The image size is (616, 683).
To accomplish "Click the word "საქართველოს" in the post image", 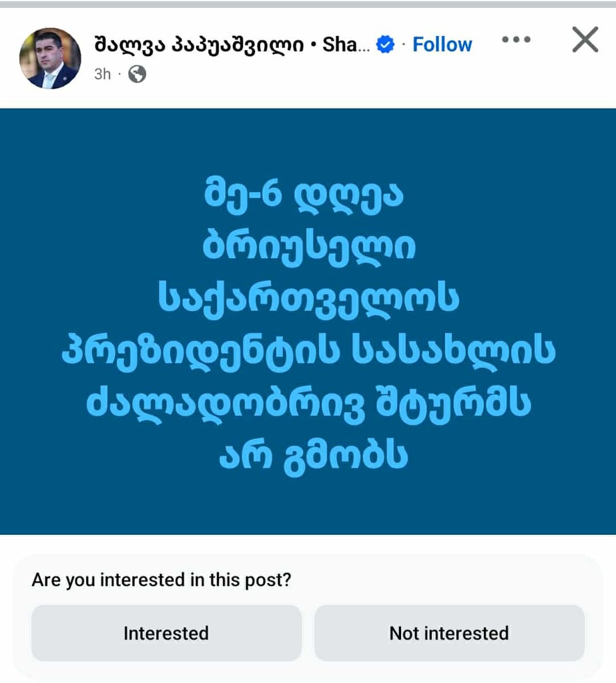I will pyautogui.click(x=308, y=299).
